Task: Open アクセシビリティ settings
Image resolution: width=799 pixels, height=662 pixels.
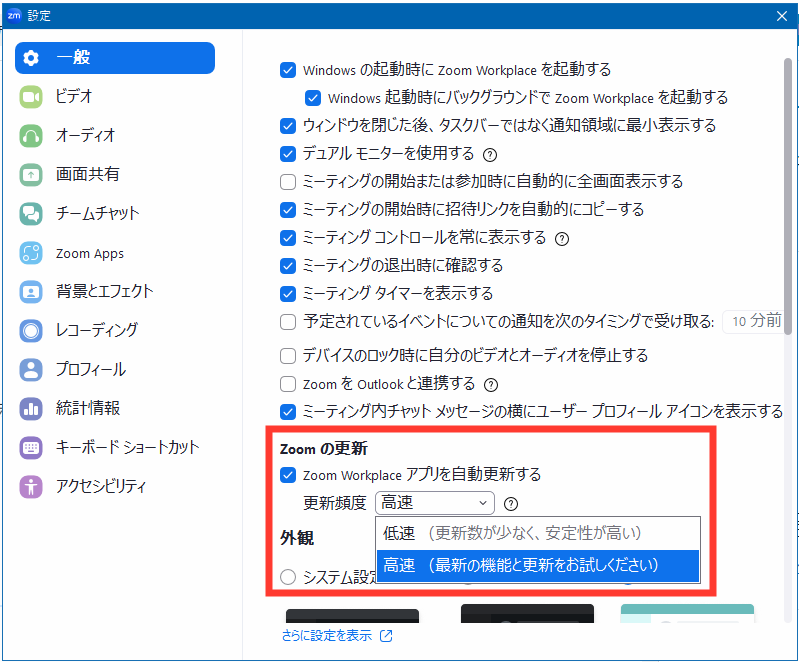Action: [115, 486]
